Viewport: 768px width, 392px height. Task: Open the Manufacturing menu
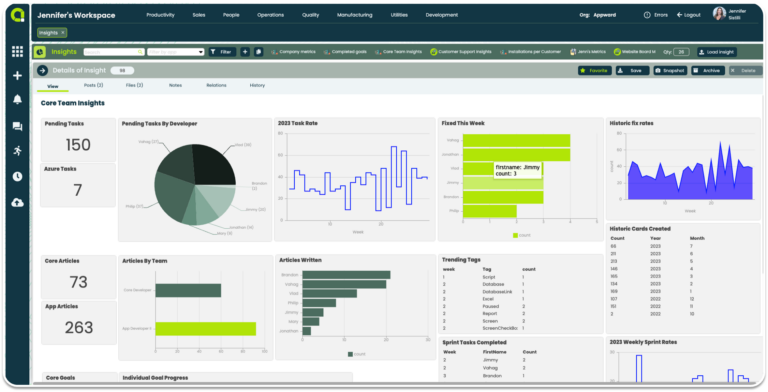(x=355, y=15)
